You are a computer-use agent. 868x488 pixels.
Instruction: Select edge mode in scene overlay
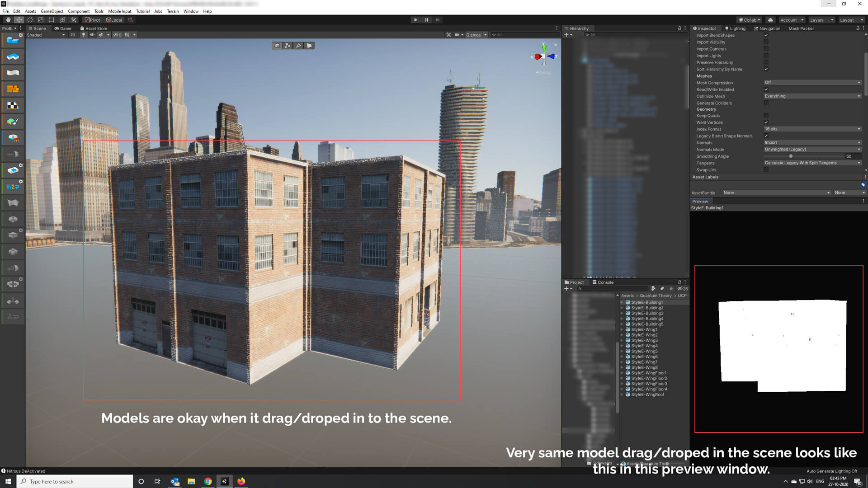[x=298, y=46]
